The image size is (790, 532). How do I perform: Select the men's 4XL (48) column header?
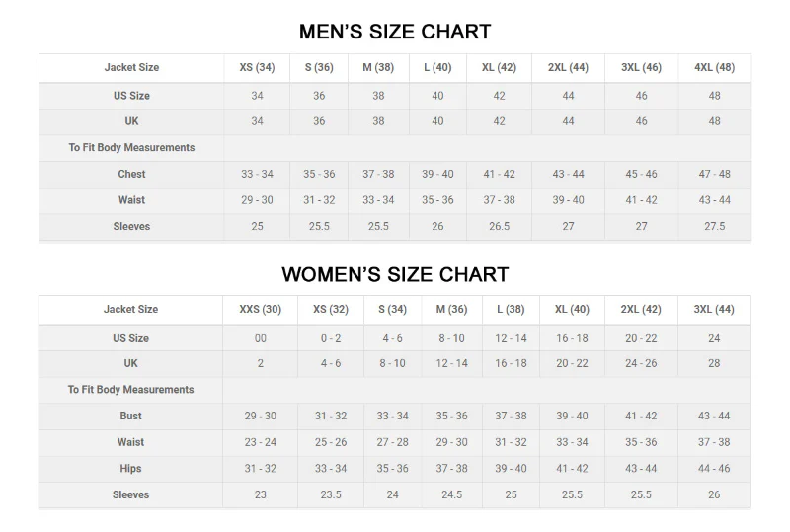point(714,68)
